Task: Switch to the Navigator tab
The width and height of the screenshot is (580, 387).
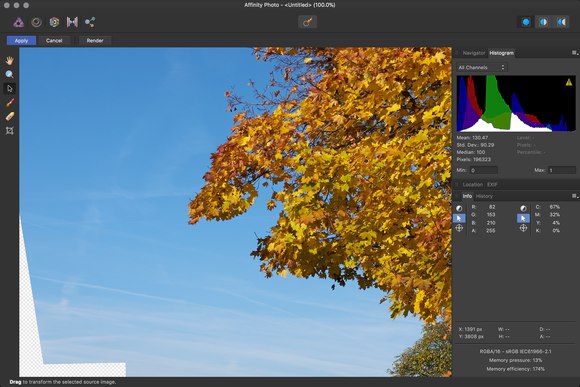Action: (x=473, y=53)
